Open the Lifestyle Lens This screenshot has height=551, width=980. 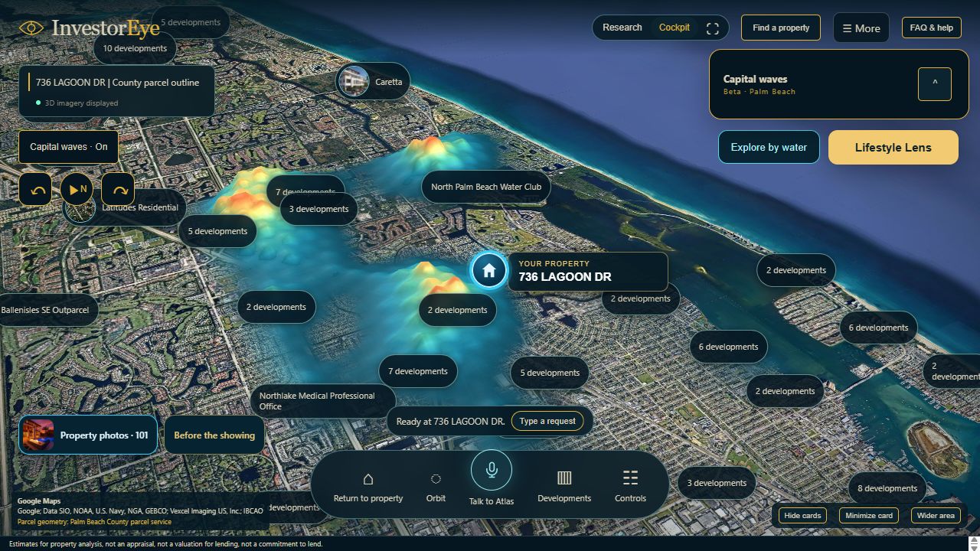[893, 147]
